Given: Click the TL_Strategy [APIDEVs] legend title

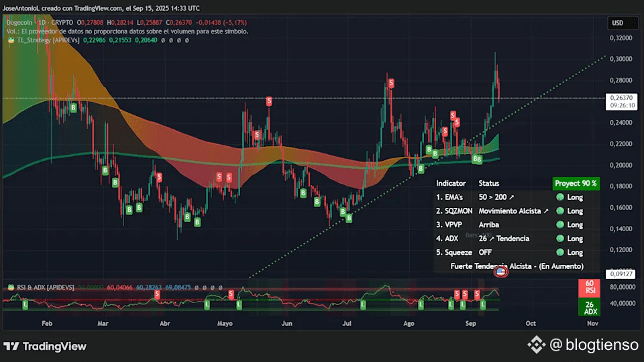Looking at the screenshot, I should (48, 40).
